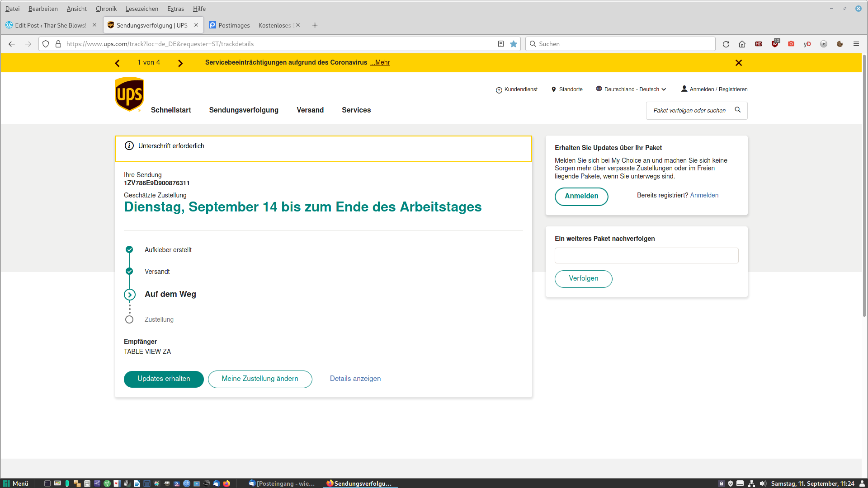The width and height of the screenshot is (868, 488).
Task: Open a new browser tab
Action: pyautogui.click(x=315, y=25)
